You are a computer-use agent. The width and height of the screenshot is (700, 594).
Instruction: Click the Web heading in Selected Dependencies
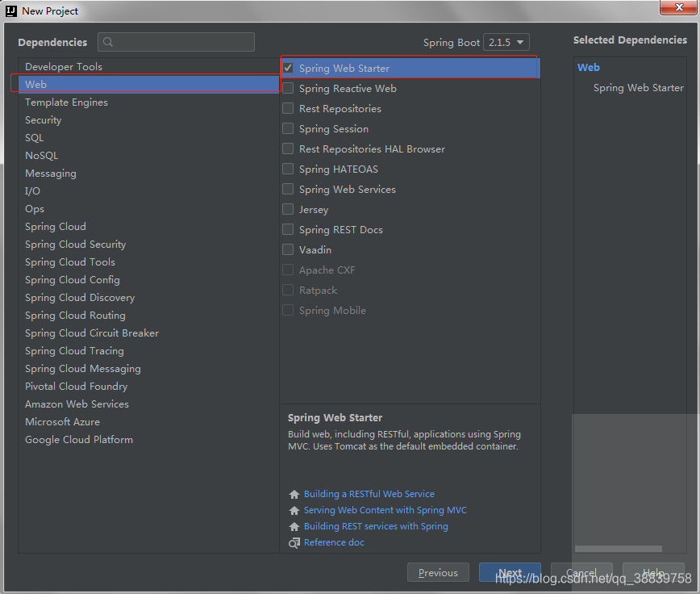click(x=589, y=68)
